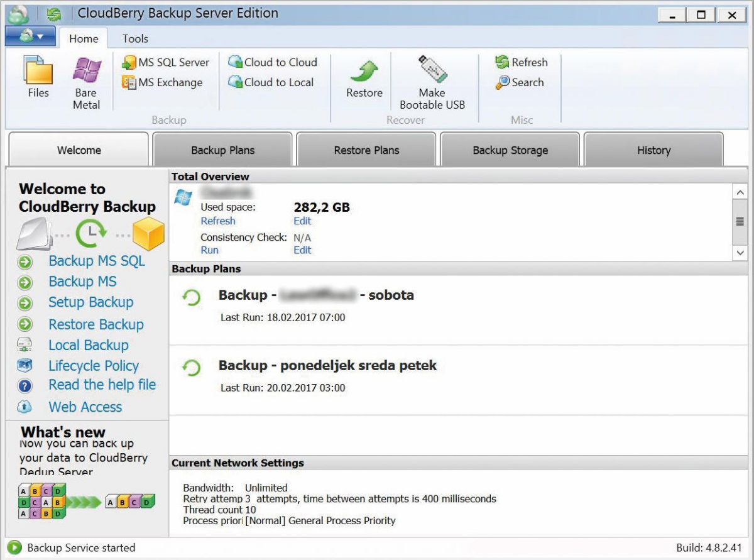The width and height of the screenshot is (754, 560).
Task: Click green arrow icon beside Restore Backup
Action: click(25, 325)
